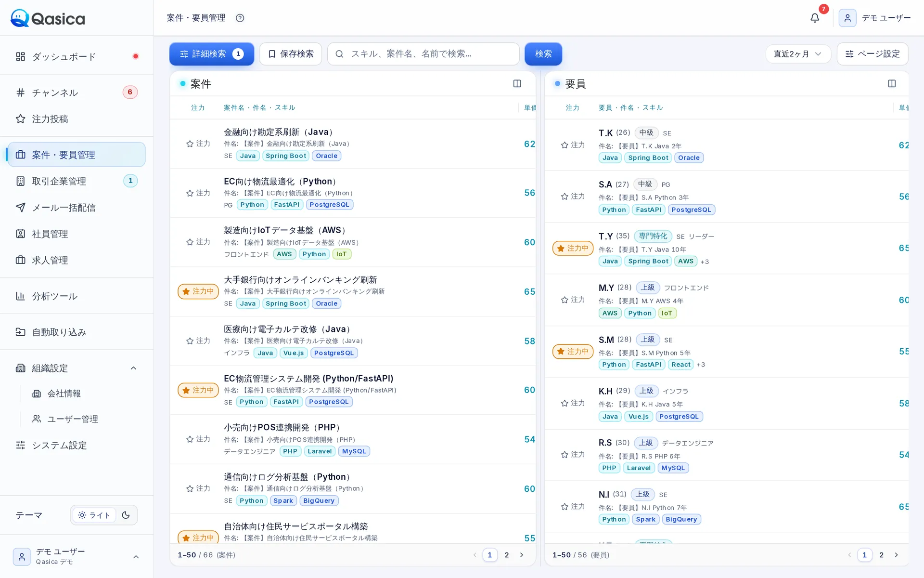This screenshot has height=578, width=924.
Task: Click 医療向け電子カルテ改修（Java）title
Action: point(289,329)
